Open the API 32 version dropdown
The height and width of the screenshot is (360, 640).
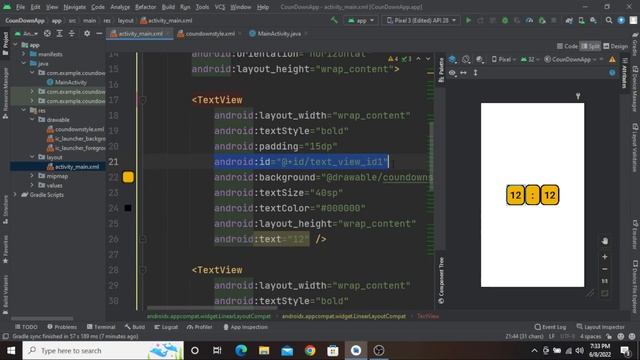tap(530, 60)
